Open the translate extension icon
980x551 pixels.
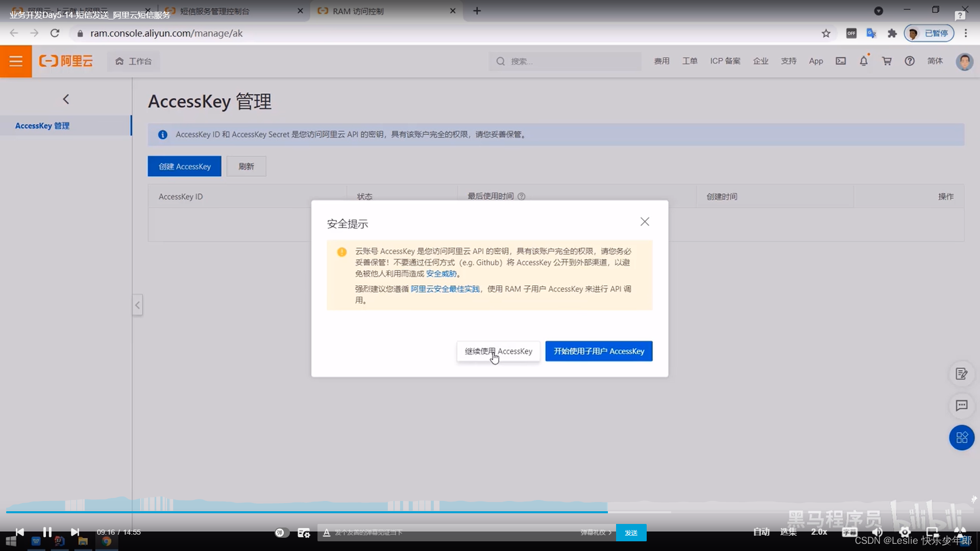point(871,33)
